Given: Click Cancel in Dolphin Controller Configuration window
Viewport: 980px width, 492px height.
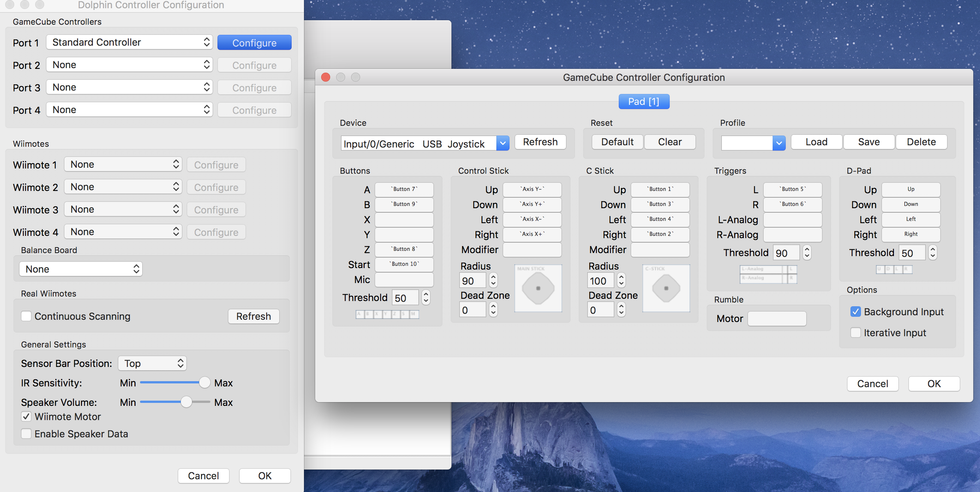Looking at the screenshot, I should [204, 476].
